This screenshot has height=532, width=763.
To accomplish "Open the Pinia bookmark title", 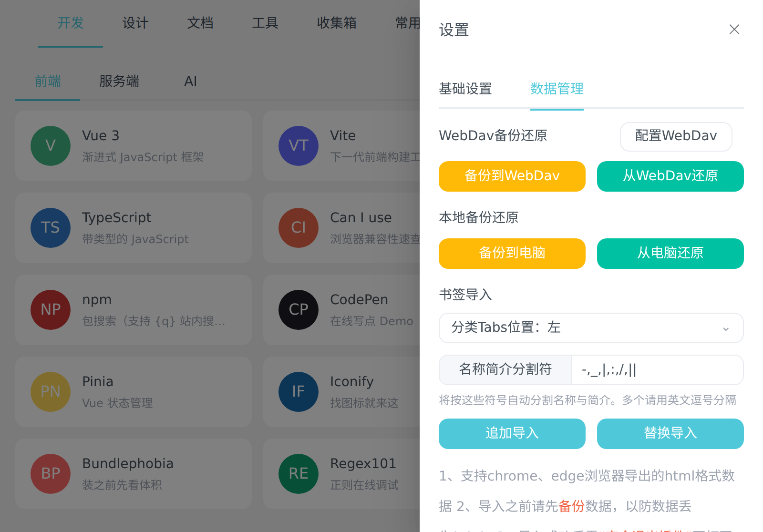I will click(98, 381).
